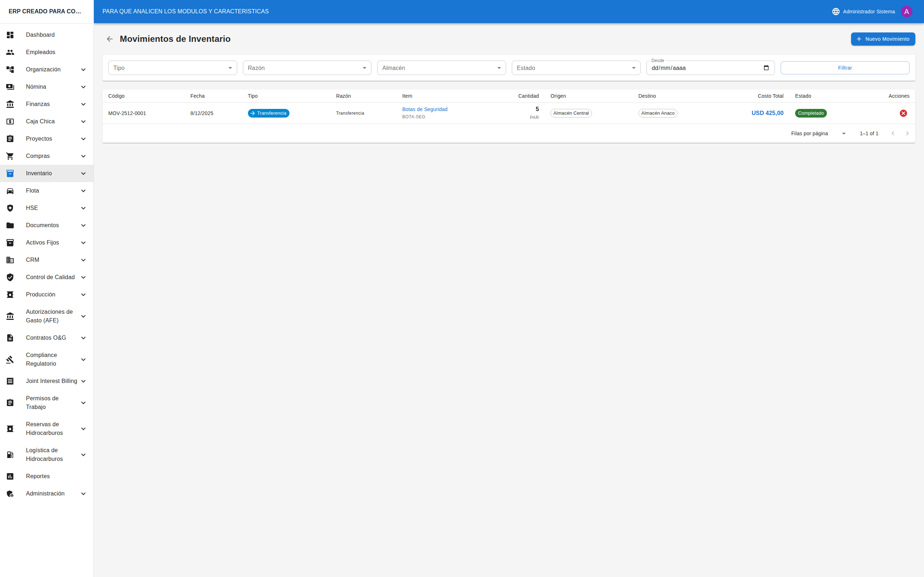Open the Botas de Seguridad item link

[424, 109]
